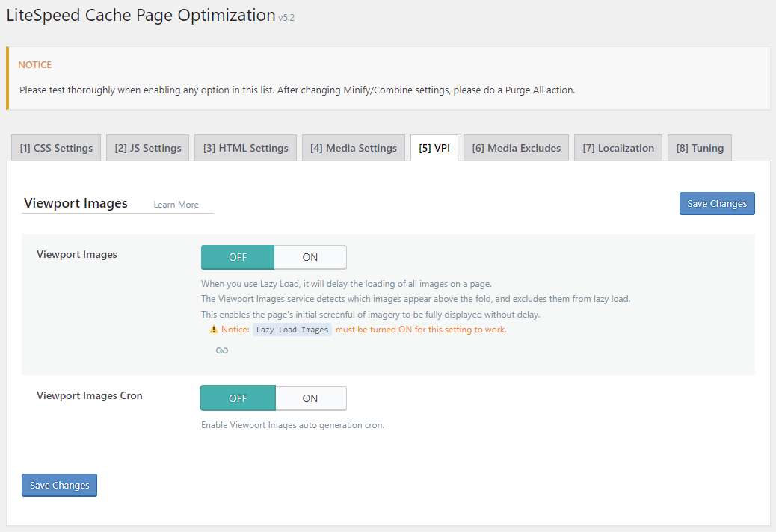Click the bottom Save Changes button
This screenshot has width=776, height=532.
tap(59, 486)
